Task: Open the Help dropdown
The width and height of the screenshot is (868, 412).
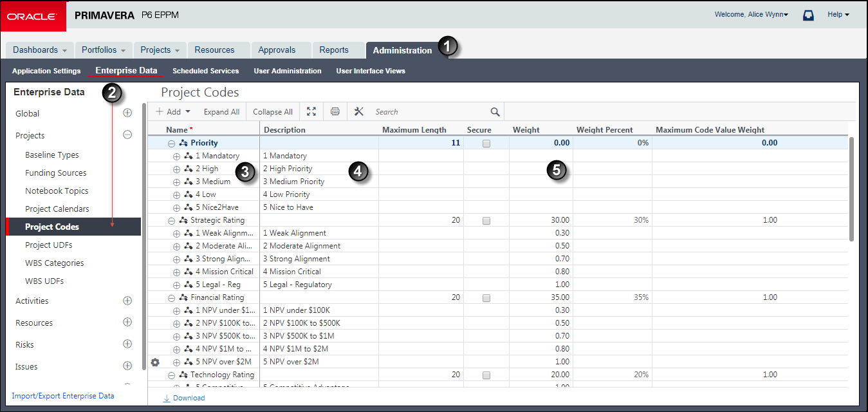Action: pyautogui.click(x=838, y=14)
